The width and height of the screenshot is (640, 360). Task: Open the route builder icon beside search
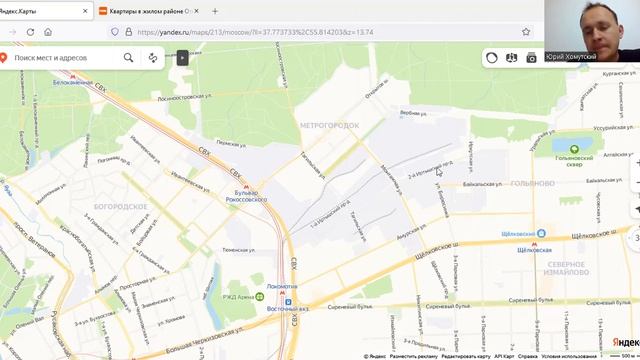tap(153, 58)
